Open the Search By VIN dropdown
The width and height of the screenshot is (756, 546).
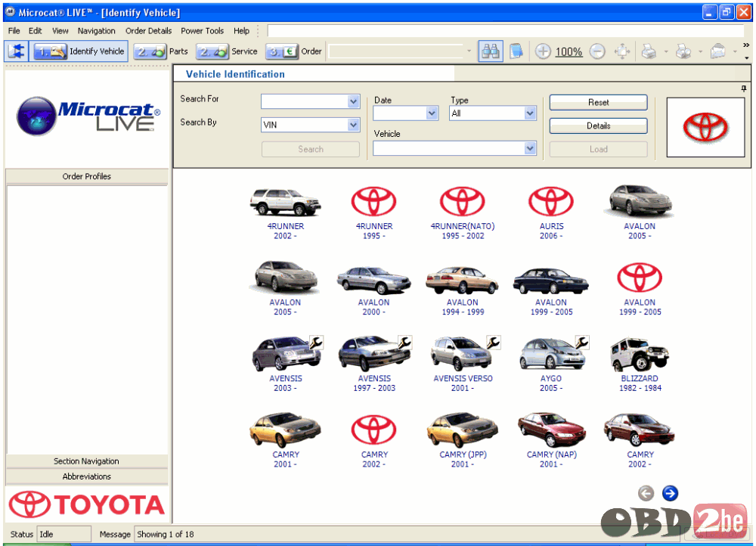[x=353, y=125]
